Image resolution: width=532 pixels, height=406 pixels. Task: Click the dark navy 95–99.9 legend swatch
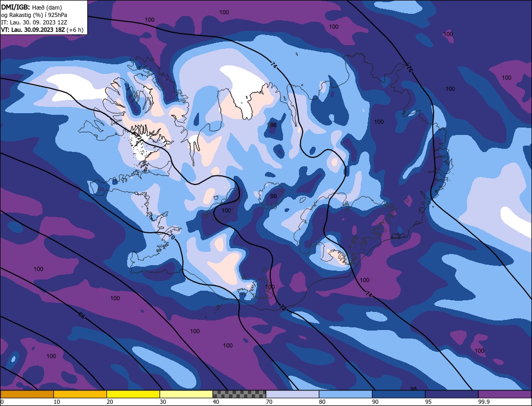(x=452, y=394)
